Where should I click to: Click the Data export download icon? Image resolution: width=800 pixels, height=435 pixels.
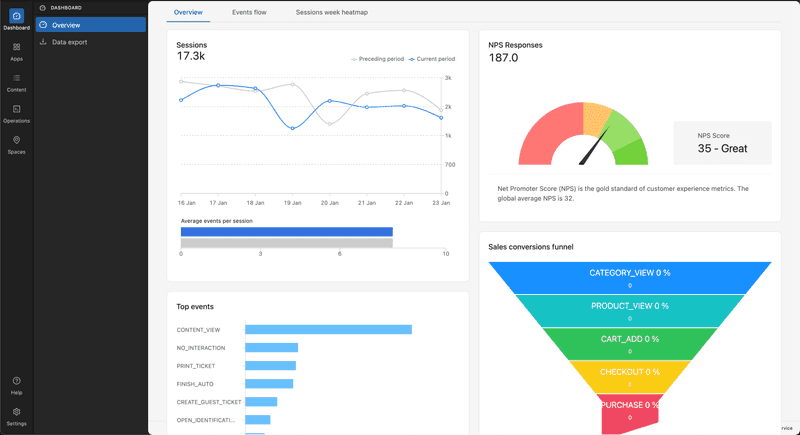click(43, 42)
